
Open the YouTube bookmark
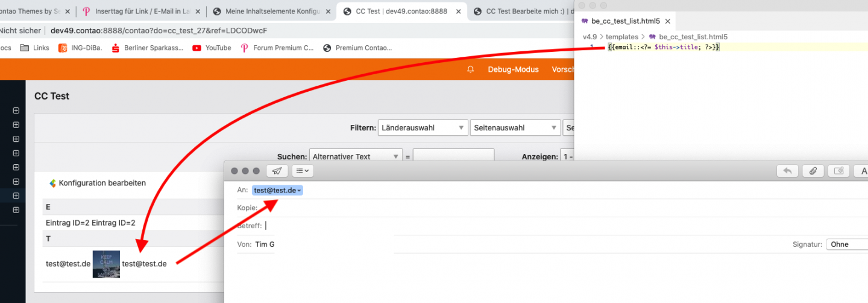pos(212,48)
